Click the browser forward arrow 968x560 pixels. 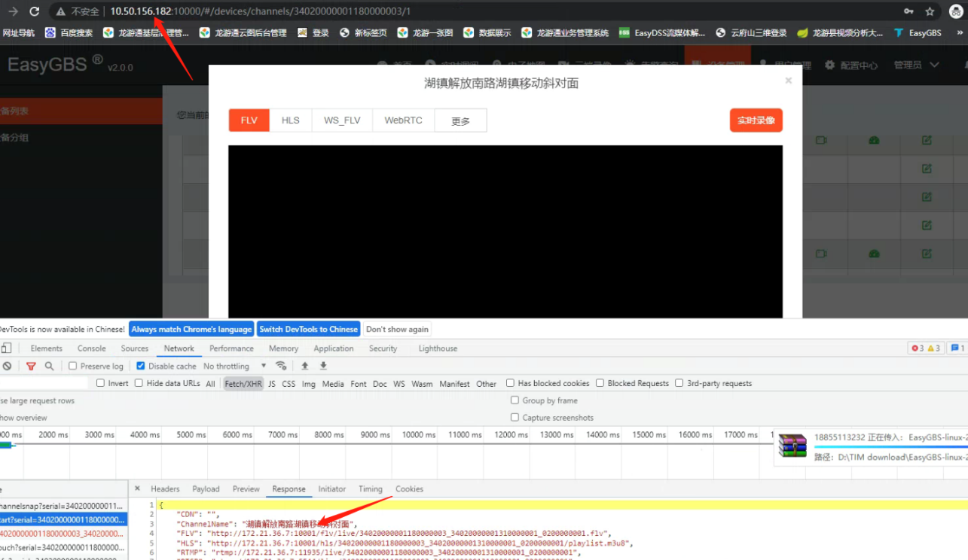pyautogui.click(x=13, y=11)
